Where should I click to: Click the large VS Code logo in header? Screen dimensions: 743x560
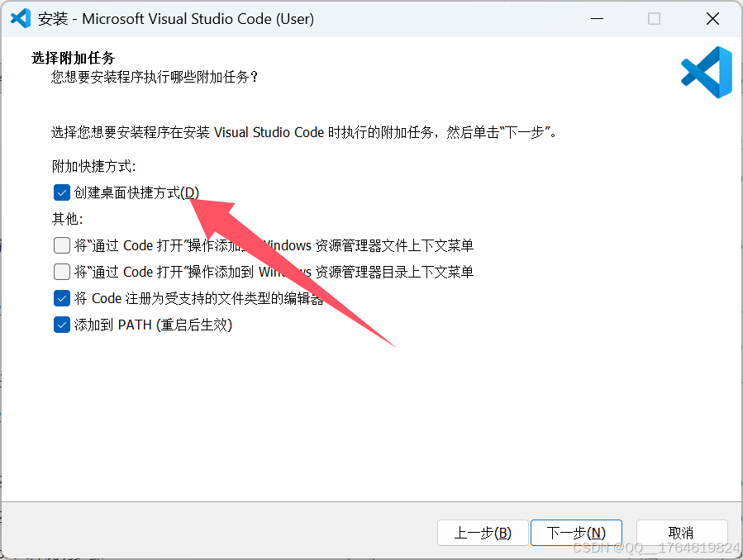[x=707, y=72]
